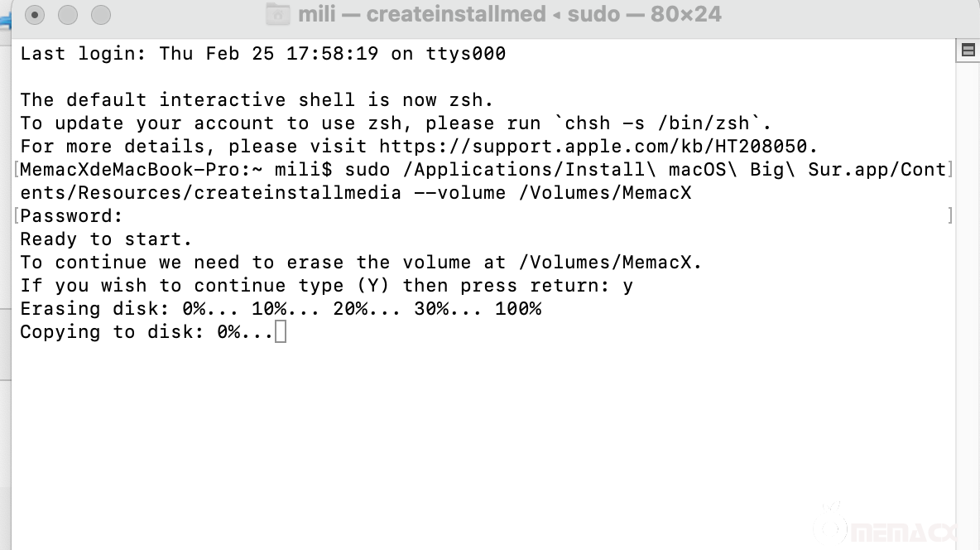Click the vertical scrollbar track on right
This screenshot has width=980, height=550.
[x=967, y=290]
